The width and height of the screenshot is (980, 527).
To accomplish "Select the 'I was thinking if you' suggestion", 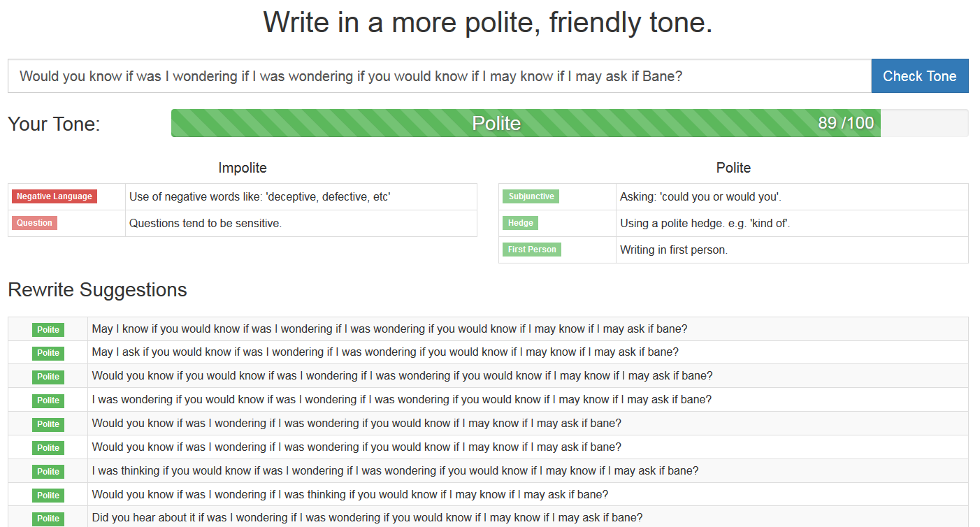I will pyautogui.click(x=395, y=470).
